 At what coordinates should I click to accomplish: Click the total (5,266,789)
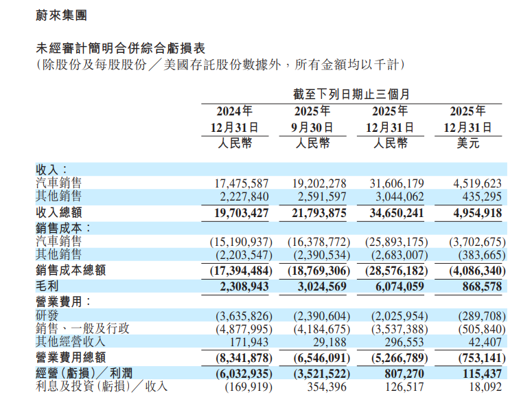pyautogui.click(x=400, y=358)
